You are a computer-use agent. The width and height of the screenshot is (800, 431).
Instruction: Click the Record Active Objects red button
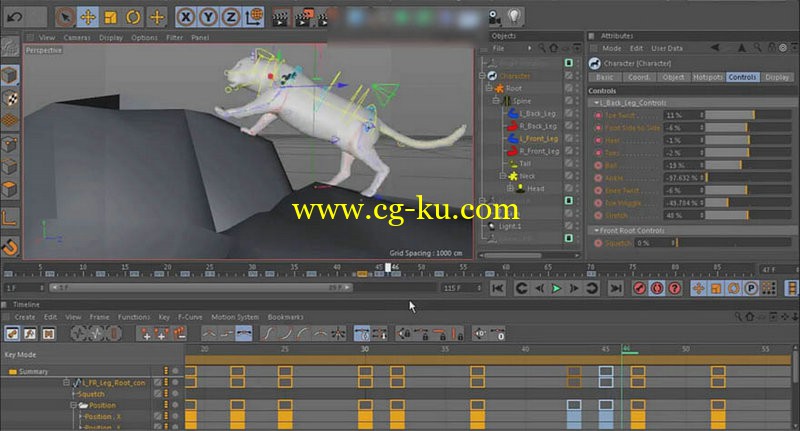tap(639, 289)
